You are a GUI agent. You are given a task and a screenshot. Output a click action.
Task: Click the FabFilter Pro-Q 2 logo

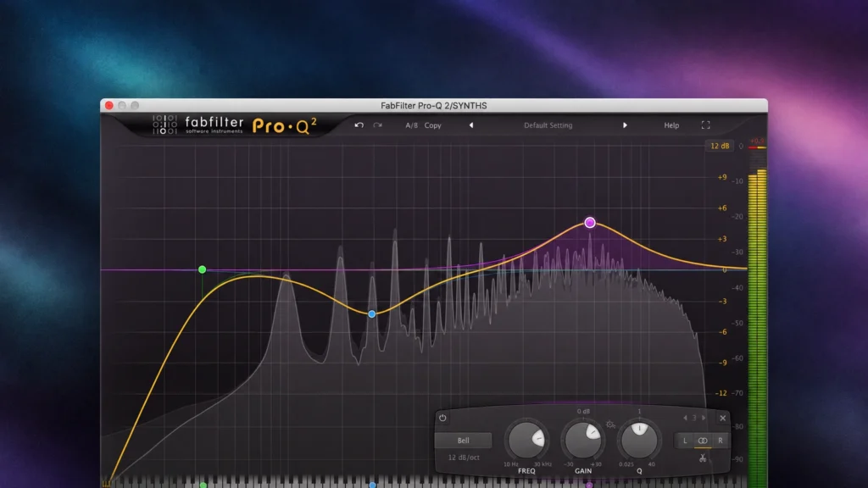(x=234, y=125)
